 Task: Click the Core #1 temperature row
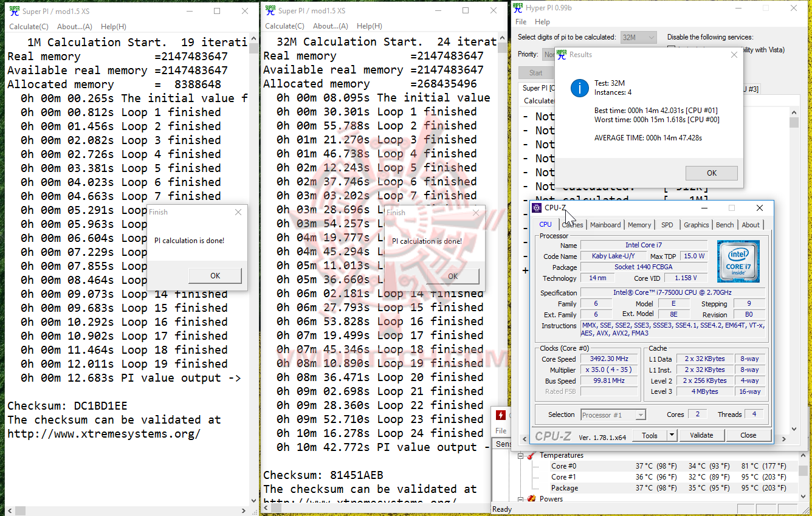656,477
